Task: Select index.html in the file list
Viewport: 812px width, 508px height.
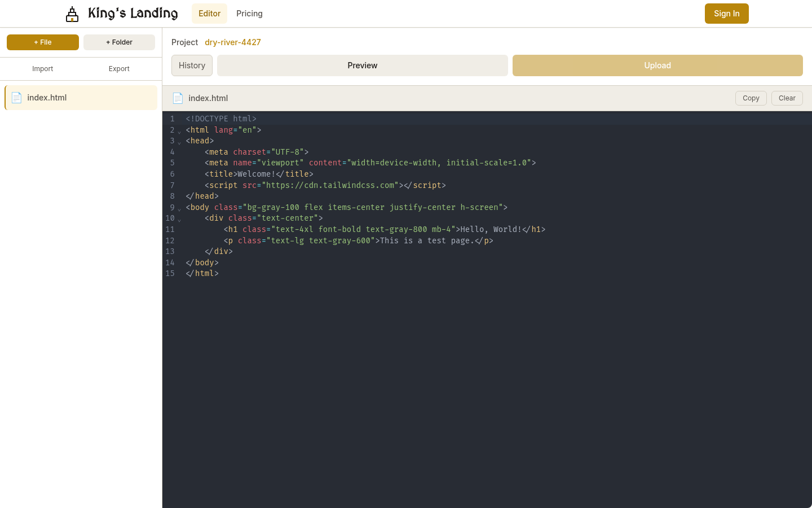Action: pyautogui.click(x=81, y=98)
